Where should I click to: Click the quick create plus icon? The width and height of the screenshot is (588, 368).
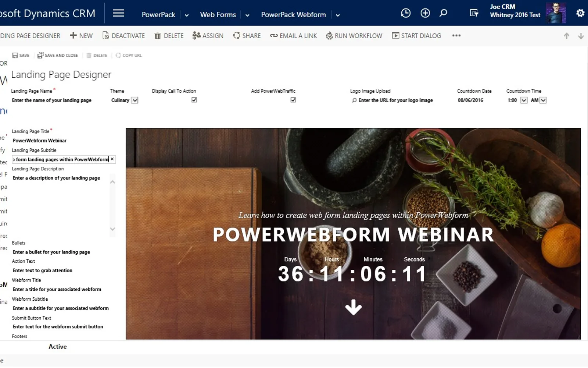[425, 13]
